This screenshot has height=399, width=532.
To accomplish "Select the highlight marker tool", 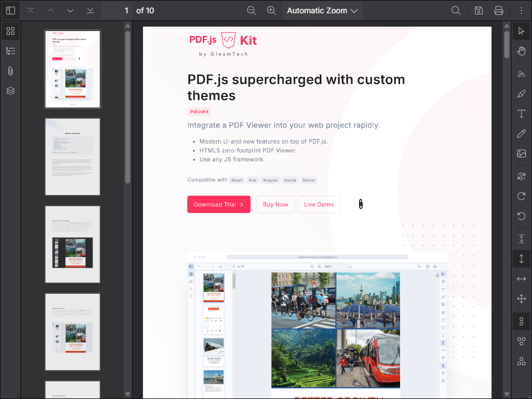I will click(521, 94).
